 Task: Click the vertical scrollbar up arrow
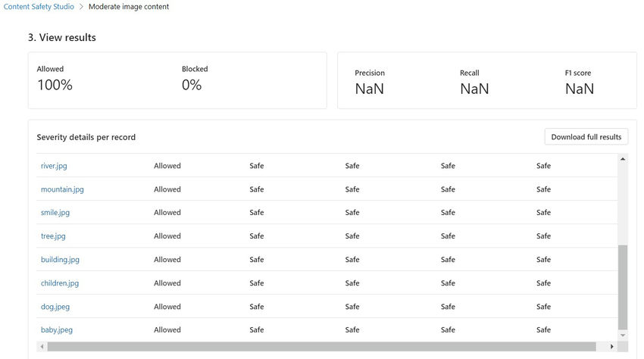(x=623, y=159)
